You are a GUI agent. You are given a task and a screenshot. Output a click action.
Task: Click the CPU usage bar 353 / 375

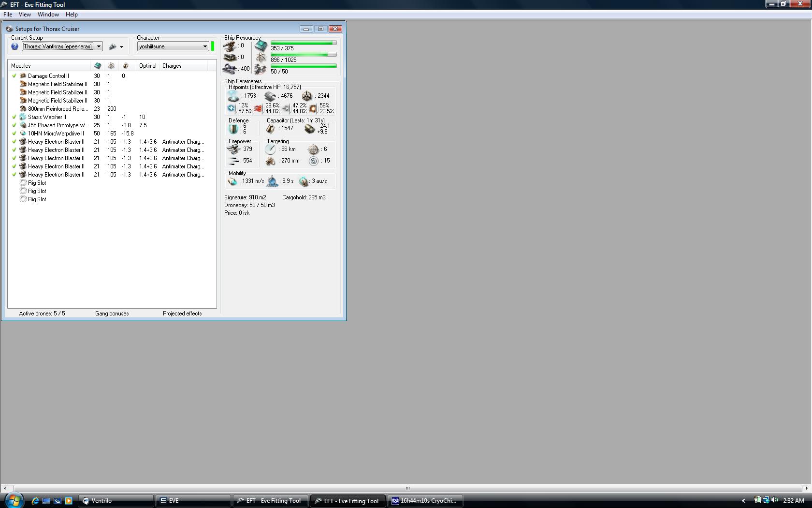tap(304, 43)
